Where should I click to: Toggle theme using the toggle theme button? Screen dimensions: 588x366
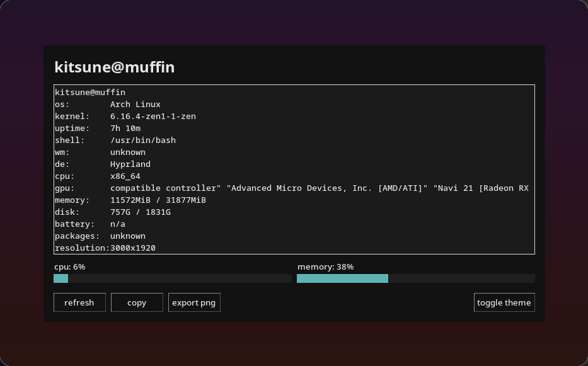pos(504,302)
